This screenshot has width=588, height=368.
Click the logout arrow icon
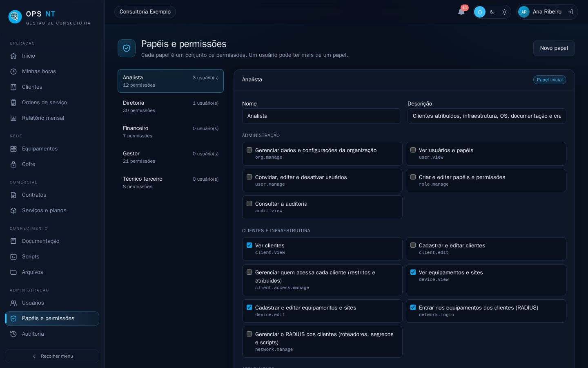click(x=570, y=12)
